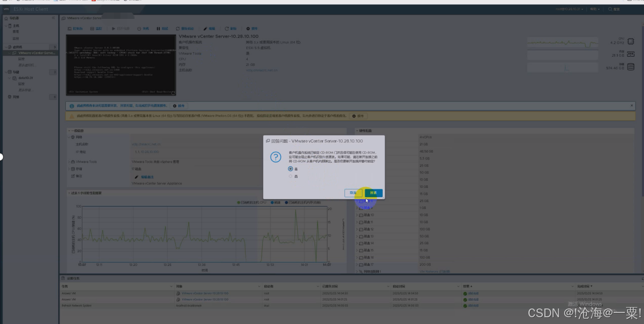Screen dimensions: 644x324
Task: Select 管理 under 主机 in navigator
Action: [15, 31]
